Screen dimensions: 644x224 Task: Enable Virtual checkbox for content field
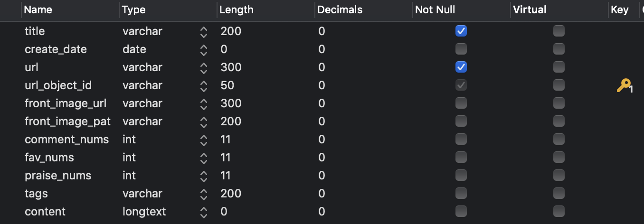(559, 212)
